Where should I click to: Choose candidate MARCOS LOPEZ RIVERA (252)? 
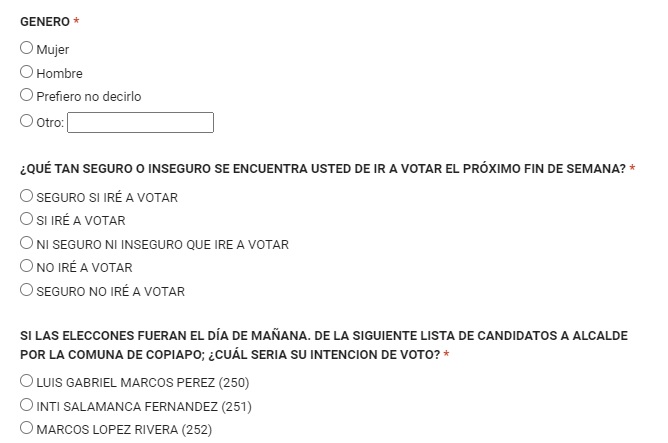pyautogui.click(x=26, y=428)
